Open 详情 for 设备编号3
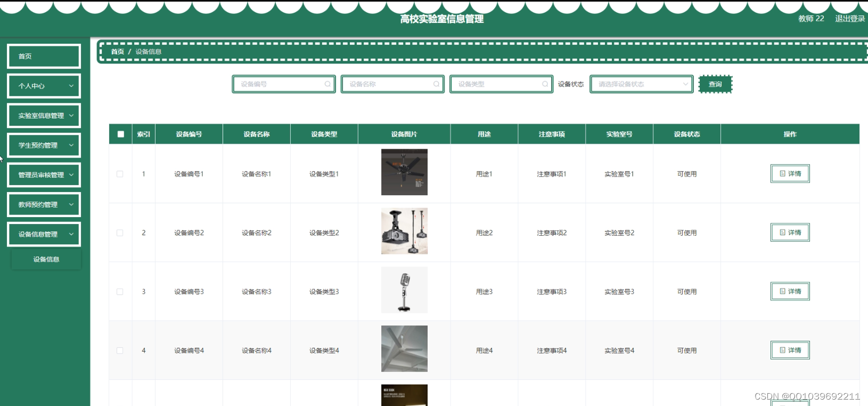The height and width of the screenshot is (406, 868). [x=790, y=291]
